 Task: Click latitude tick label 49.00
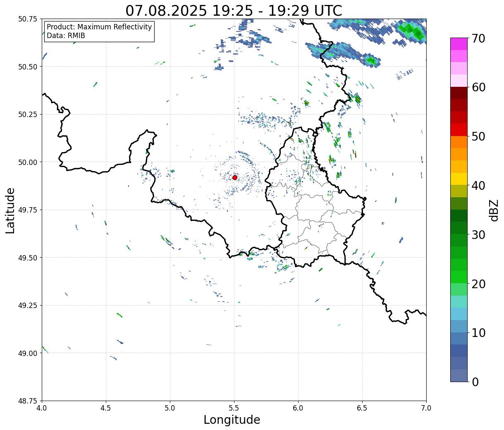point(28,353)
